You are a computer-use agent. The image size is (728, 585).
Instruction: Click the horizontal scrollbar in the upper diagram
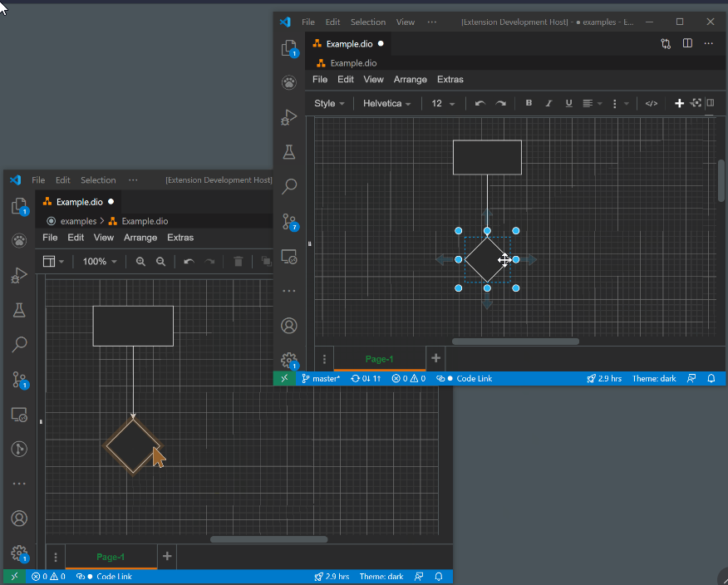tap(515, 341)
